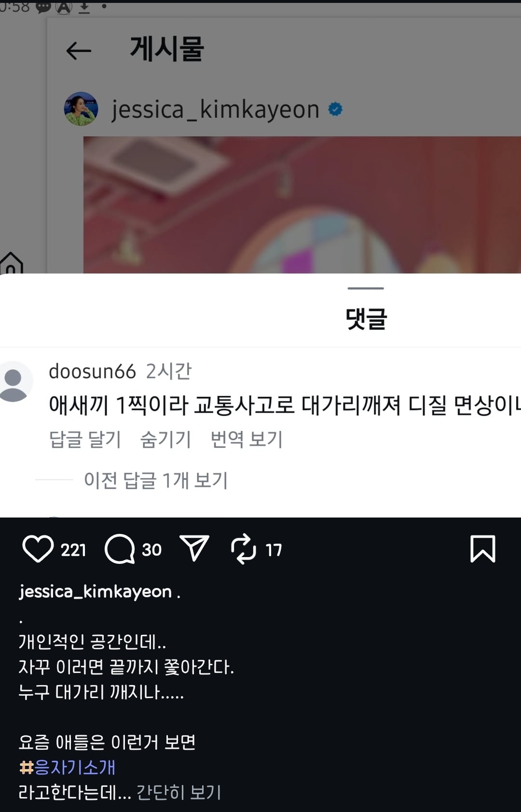Click the jessica_kimkayeon username in the header
Screen dimensions: 521x812
click(216, 110)
